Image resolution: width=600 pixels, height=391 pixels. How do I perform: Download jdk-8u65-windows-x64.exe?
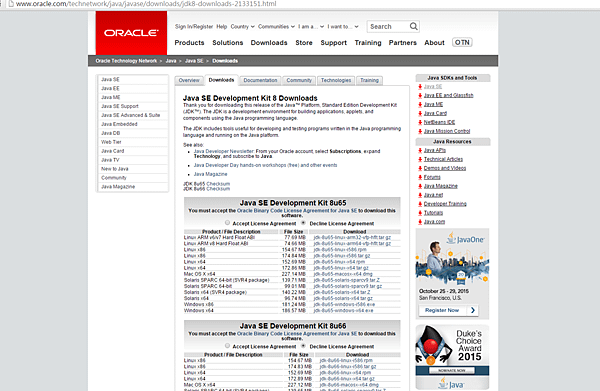click(x=343, y=311)
